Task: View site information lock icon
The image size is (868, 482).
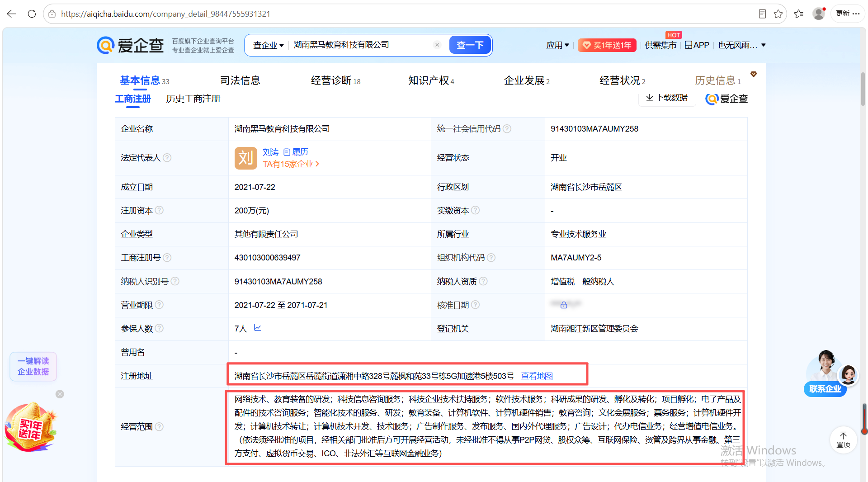Action: coord(52,14)
